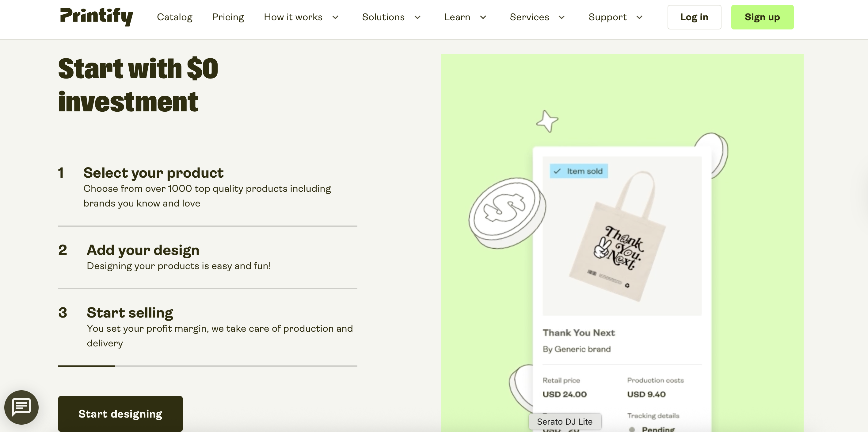The height and width of the screenshot is (432, 868).
Task: Go to the Pricing page
Action: (x=228, y=17)
